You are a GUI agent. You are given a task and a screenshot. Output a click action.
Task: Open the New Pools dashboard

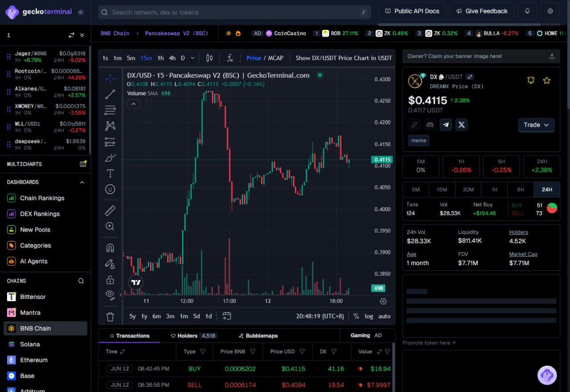pyautogui.click(x=35, y=229)
